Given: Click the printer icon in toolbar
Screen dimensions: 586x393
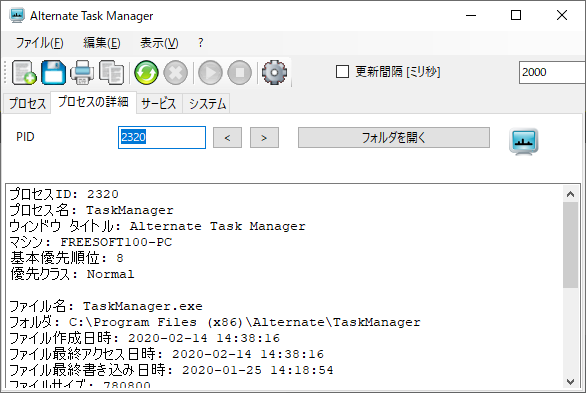Looking at the screenshot, I should pyautogui.click(x=82, y=72).
